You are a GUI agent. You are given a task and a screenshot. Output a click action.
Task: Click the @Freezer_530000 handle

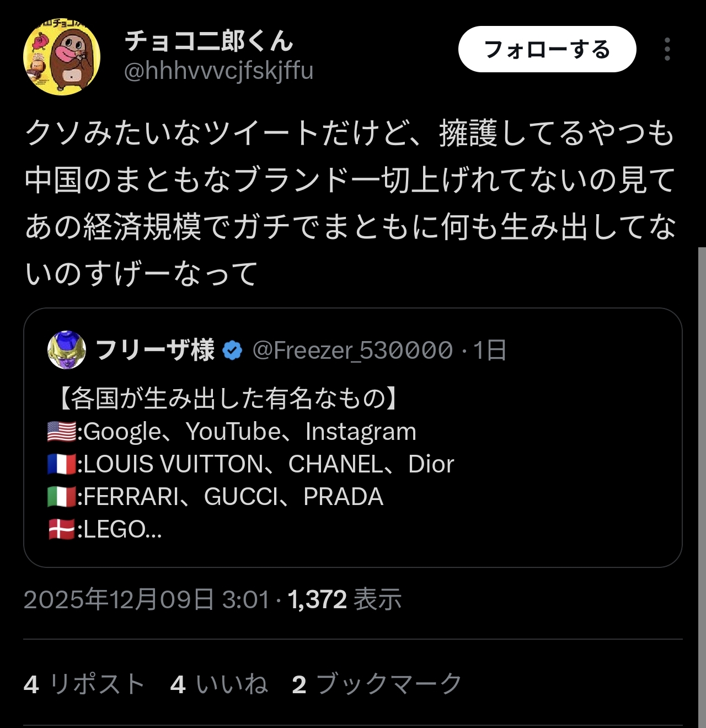coord(352,350)
